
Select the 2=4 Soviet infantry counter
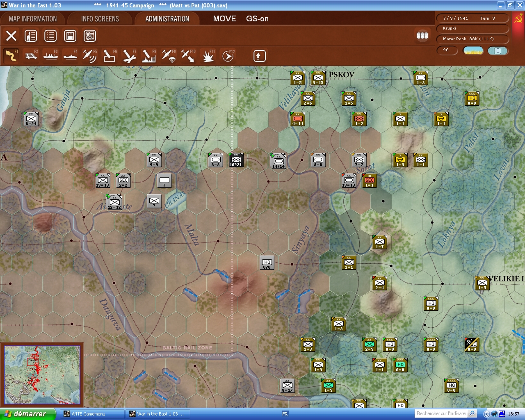pos(379,283)
